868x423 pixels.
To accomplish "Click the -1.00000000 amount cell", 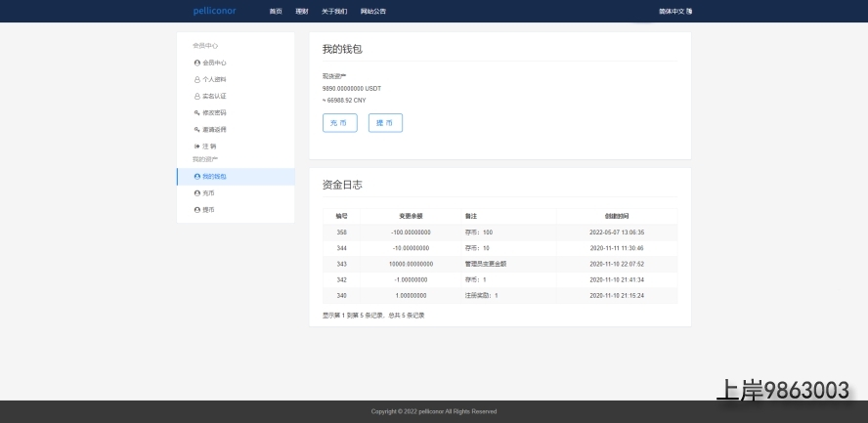I will coord(411,279).
